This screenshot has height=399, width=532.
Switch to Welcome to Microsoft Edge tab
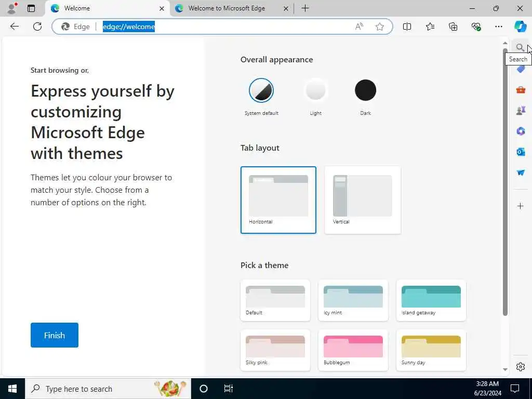(232, 8)
